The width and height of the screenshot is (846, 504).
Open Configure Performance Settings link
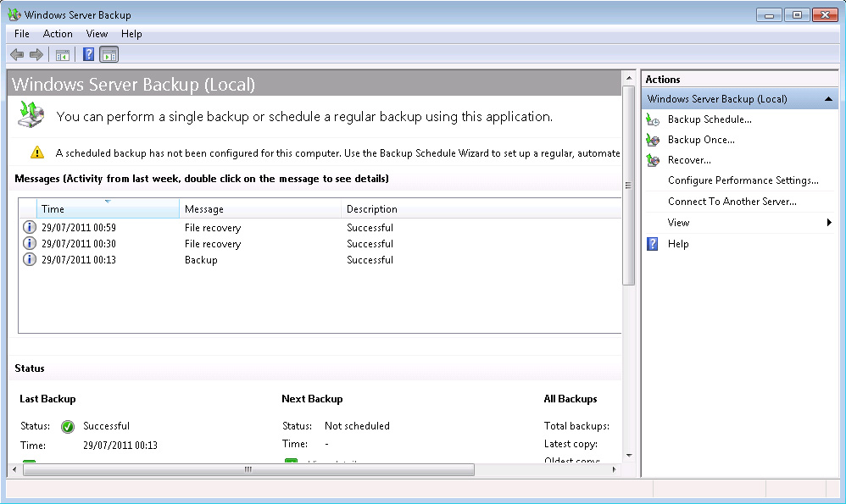pyautogui.click(x=743, y=180)
